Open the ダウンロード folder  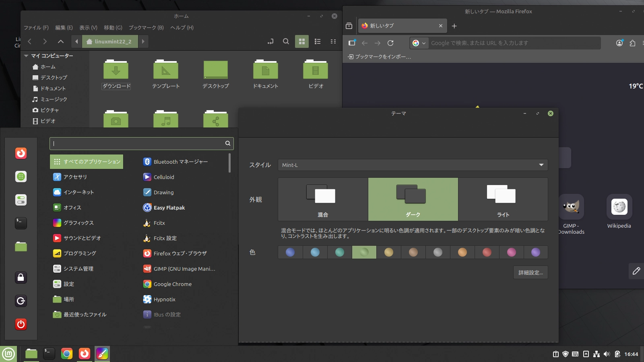(116, 75)
